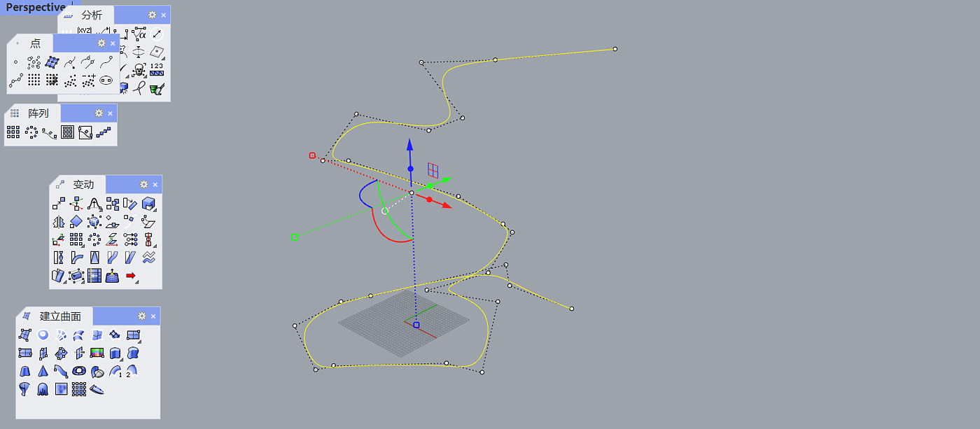The width and height of the screenshot is (980, 429).
Task: Open gear options of 变动 panel
Action: pyautogui.click(x=143, y=185)
